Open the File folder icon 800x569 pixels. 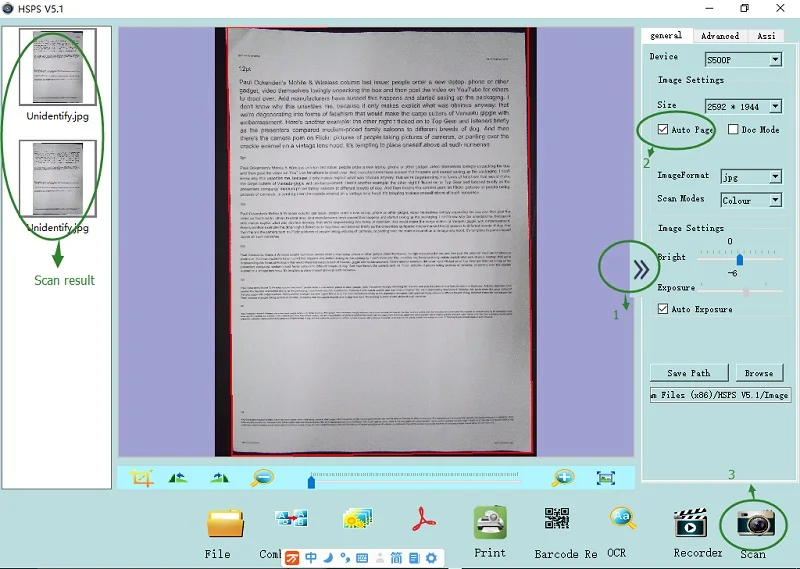click(226, 523)
